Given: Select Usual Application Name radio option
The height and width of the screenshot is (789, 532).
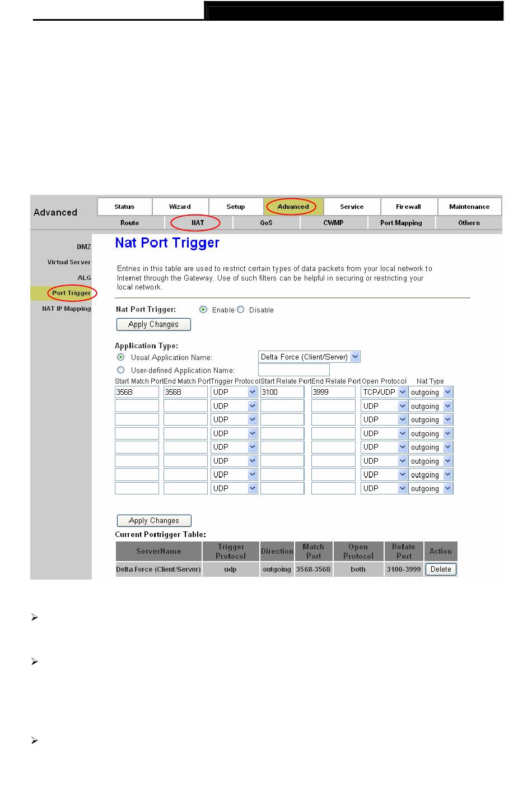Looking at the screenshot, I should (120, 357).
